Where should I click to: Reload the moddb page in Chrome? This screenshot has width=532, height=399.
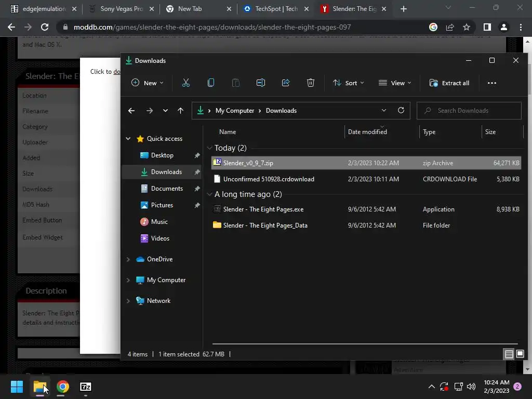(x=45, y=27)
